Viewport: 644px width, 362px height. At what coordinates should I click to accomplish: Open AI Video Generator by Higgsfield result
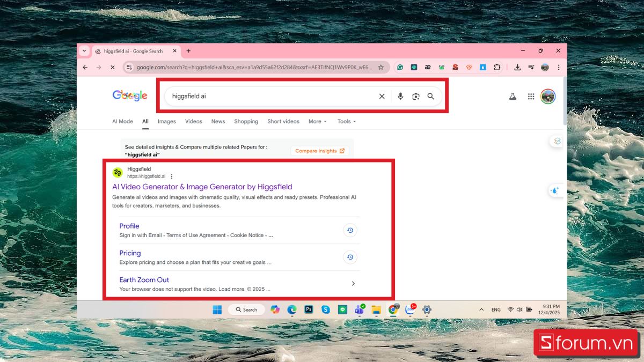click(202, 187)
